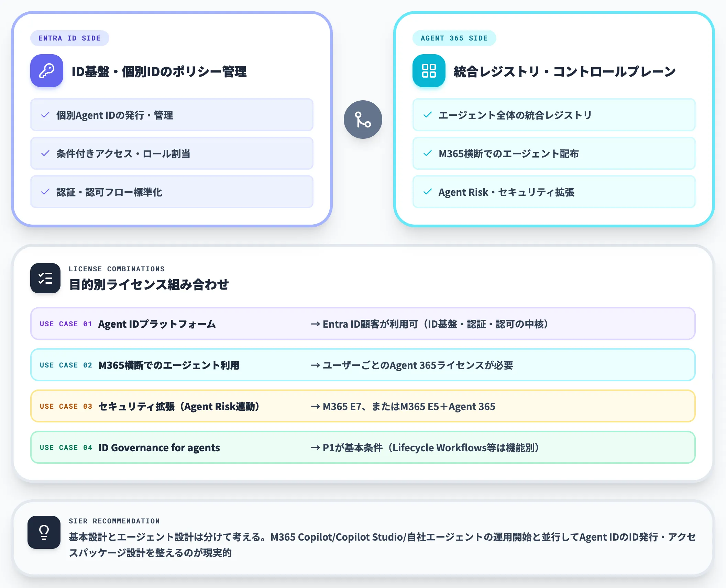
Task: Click checkmark beside エージェント全体の統合レジストリ
Action: (428, 115)
